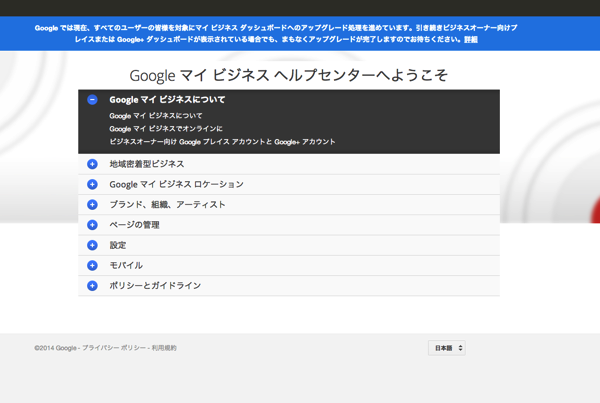Click the 地域密着型ビジネス section title
This screenshot has width=600, height=403.
coord(147,164)
